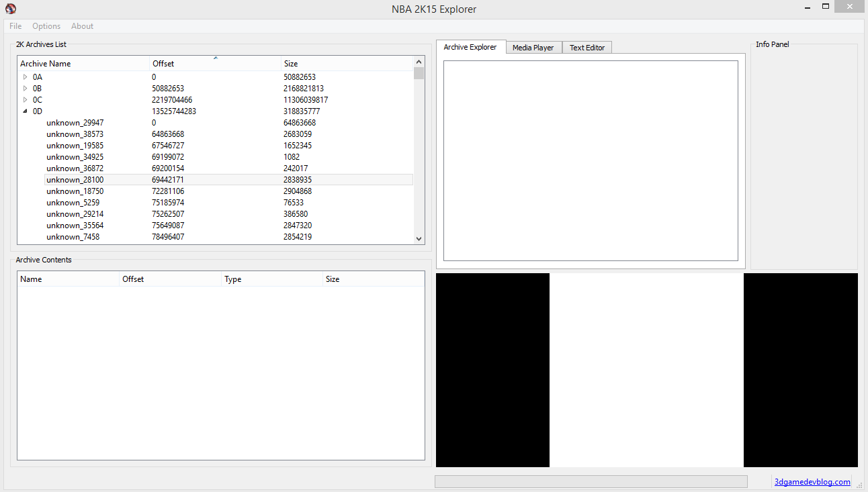
Task: Sort archives list by Size column
Action: point(347,64)
